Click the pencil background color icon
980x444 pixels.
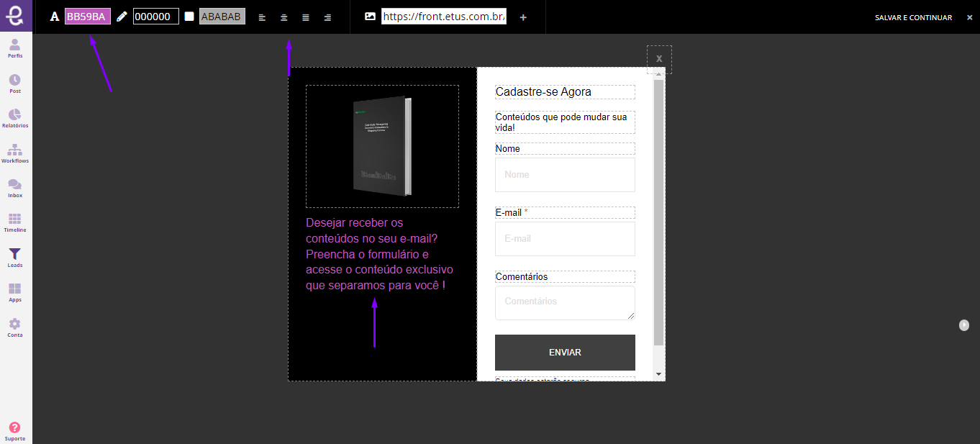pos(122,17)
